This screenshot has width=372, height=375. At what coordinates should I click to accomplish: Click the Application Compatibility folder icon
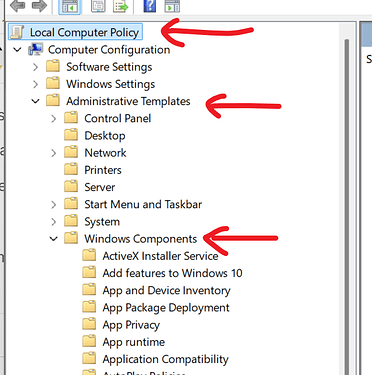pos(89,359)
